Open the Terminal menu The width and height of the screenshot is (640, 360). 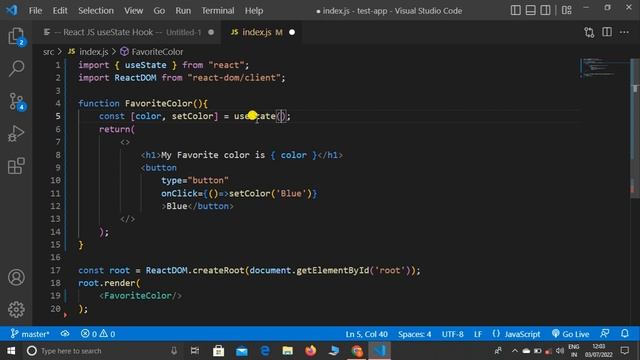point(218,11)
